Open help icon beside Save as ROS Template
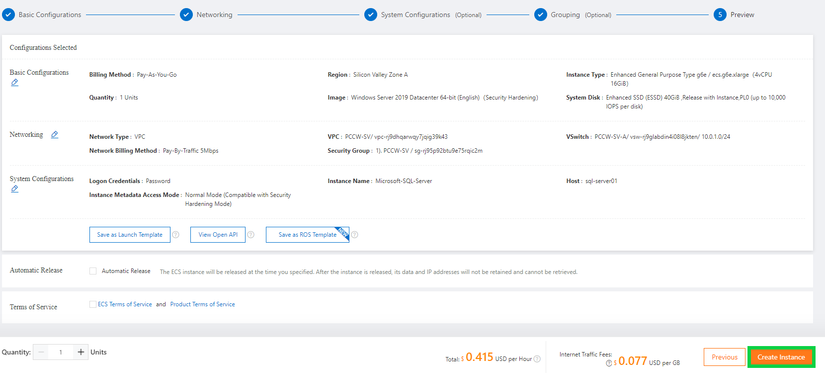 click(355, 235)
